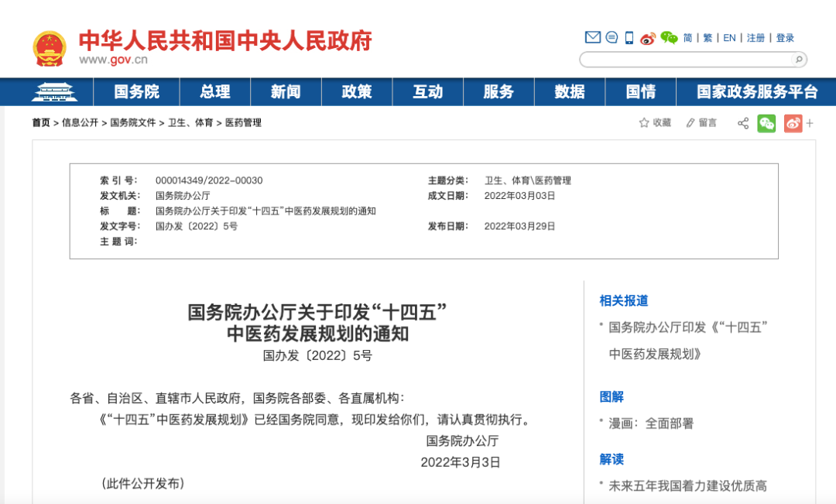Click the share network icon above the article
836x504 pixels.
click(743, 122)
